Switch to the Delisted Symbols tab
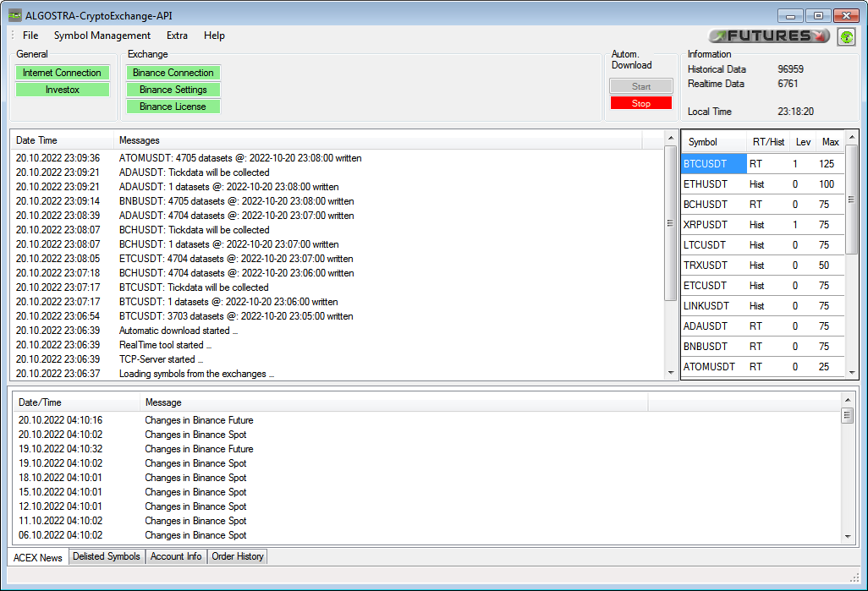The width and height of the screenshot is (868, 591). (x=107, y=556)
